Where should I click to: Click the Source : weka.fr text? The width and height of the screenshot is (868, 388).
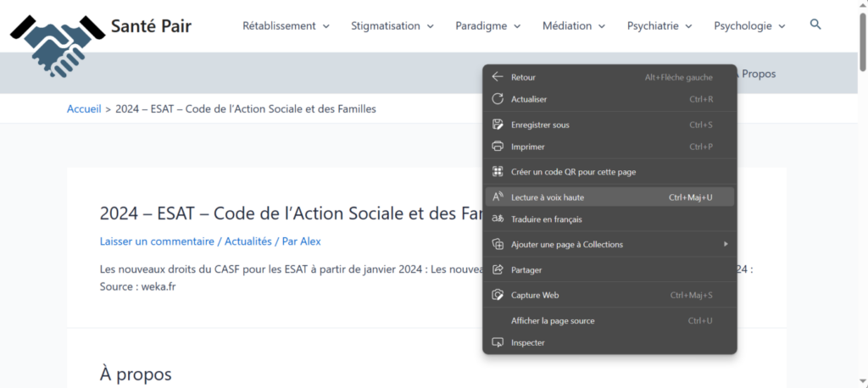coord(138,286)
